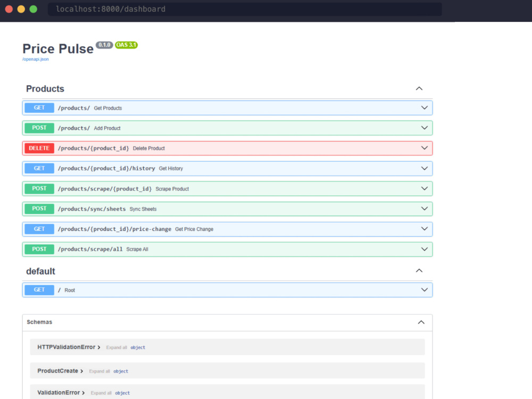Select the DELETE /products/{product_id} path

(x=93, y=148)
